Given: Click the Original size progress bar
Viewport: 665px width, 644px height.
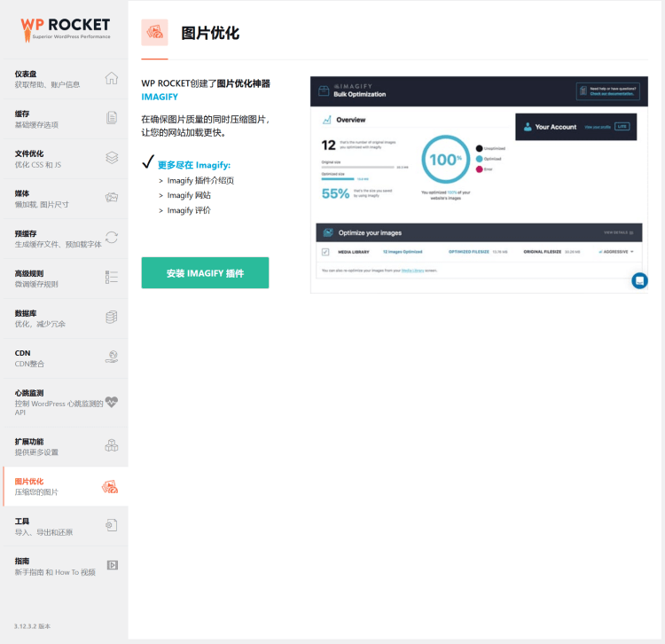Looking at the screenshot, I should pyautogui.click(x=357, y=167).
